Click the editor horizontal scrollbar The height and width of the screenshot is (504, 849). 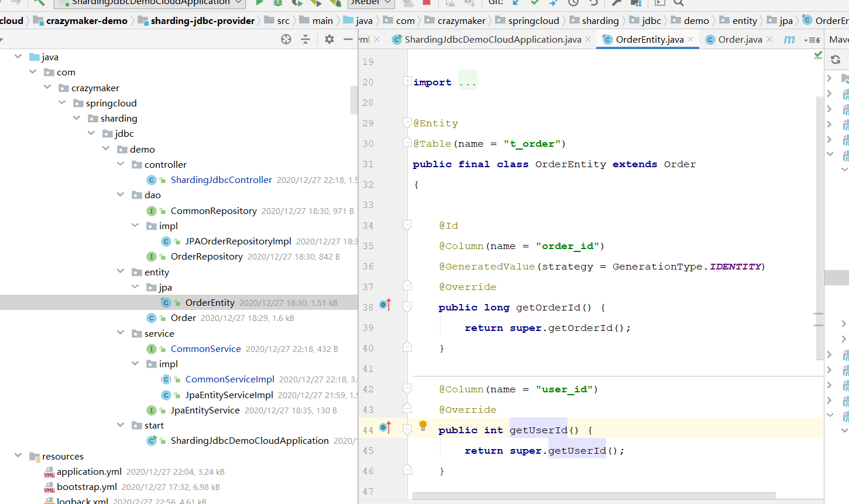tap(594, 495)
